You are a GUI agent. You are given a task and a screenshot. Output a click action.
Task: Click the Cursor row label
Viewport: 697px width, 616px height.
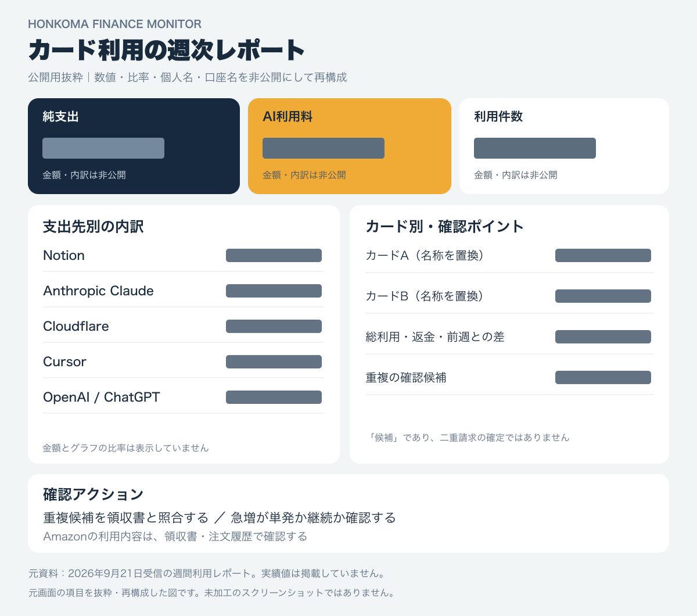click(x=64, y=362)
